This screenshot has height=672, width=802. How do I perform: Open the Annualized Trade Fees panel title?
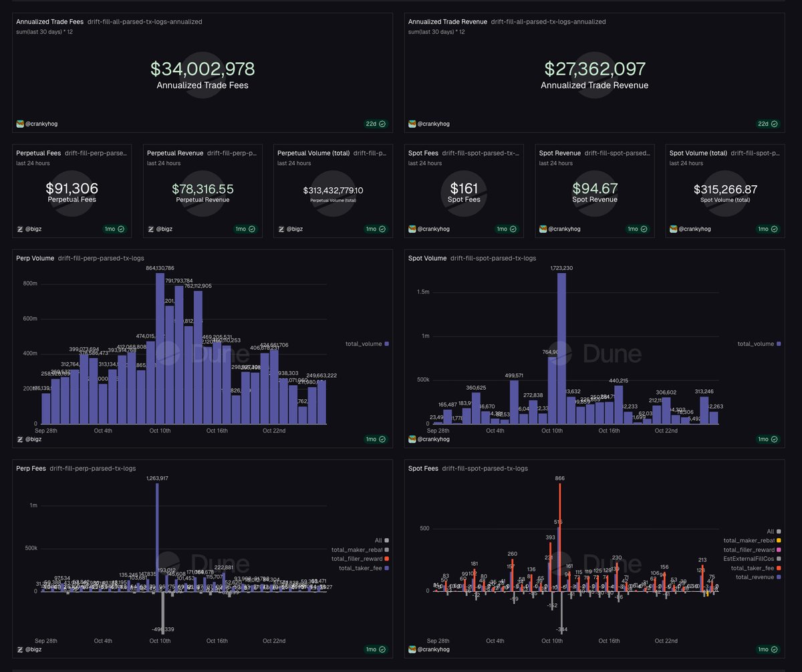tap(49, 21)
